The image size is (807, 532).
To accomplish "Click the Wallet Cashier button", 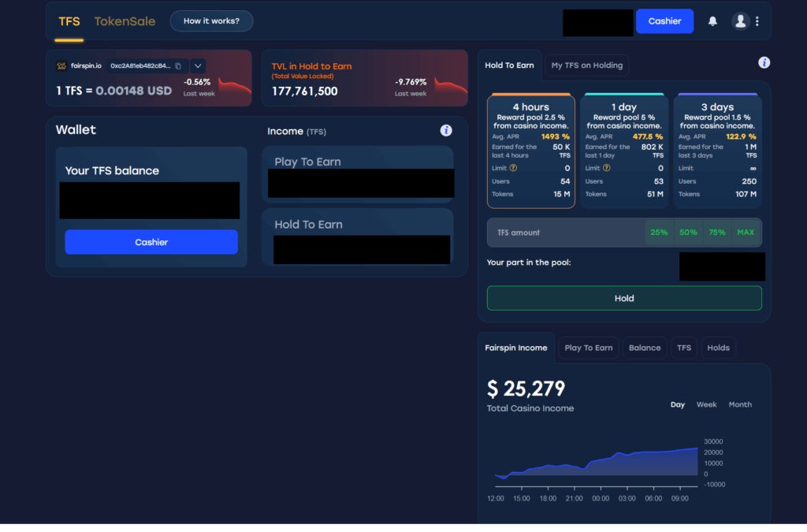I will coord(151,242).
